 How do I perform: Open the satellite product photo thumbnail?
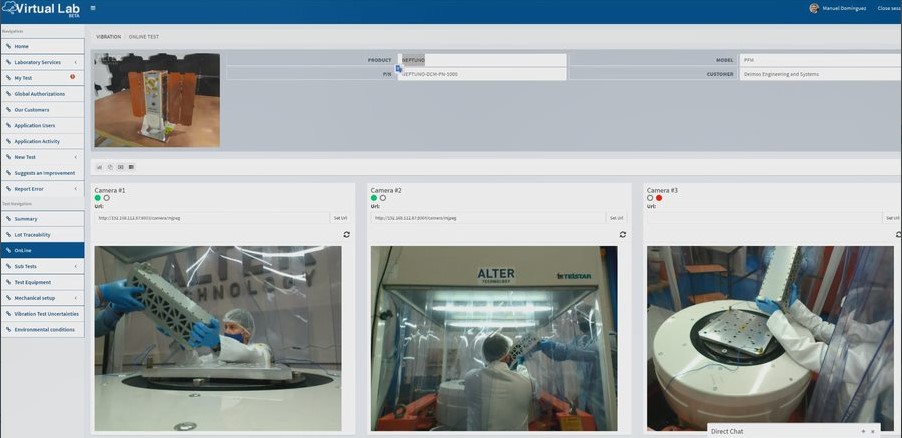(x=157, y=100)
